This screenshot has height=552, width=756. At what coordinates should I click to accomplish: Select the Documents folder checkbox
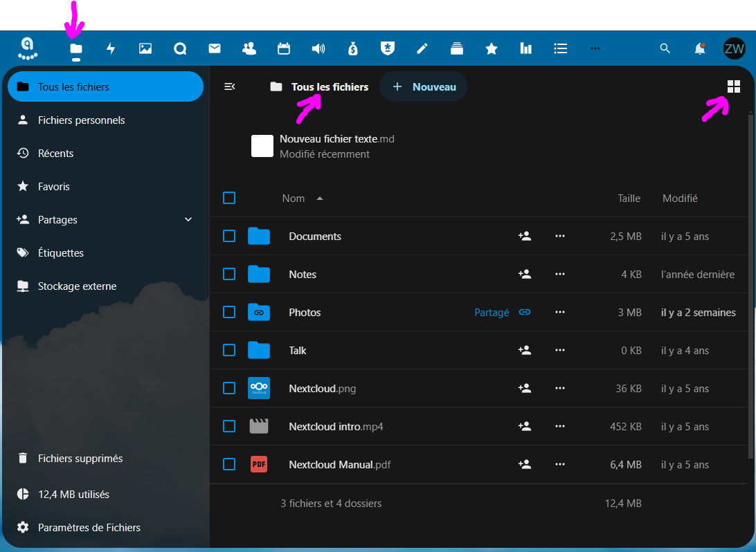tap(229, 237)
